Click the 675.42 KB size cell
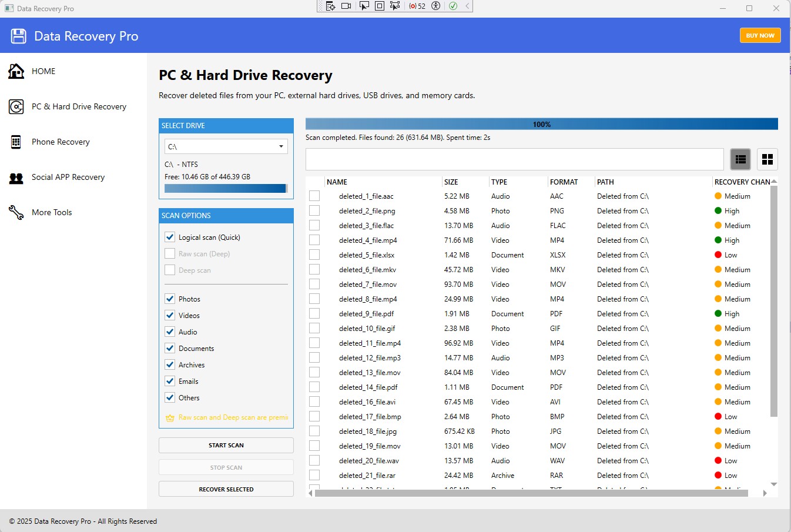This screenshot has height=532, width=791. (460, 431)
